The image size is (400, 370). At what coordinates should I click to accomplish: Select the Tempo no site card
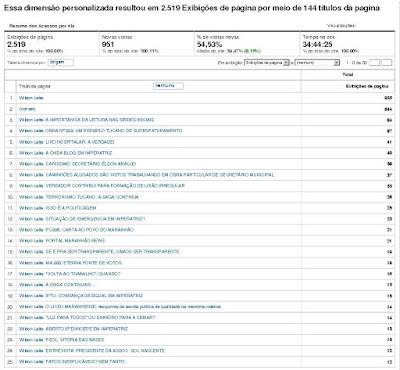click(347, 44)
